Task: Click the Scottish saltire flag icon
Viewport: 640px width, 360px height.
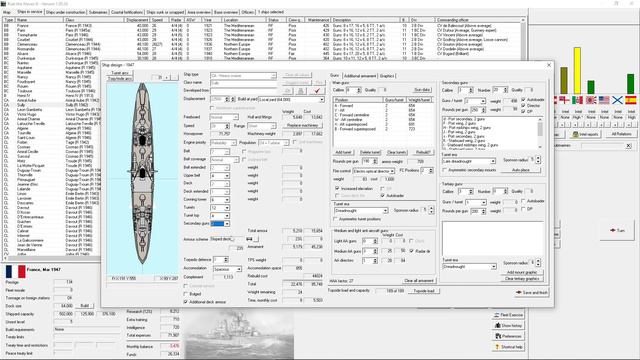Action: point(617,100)
